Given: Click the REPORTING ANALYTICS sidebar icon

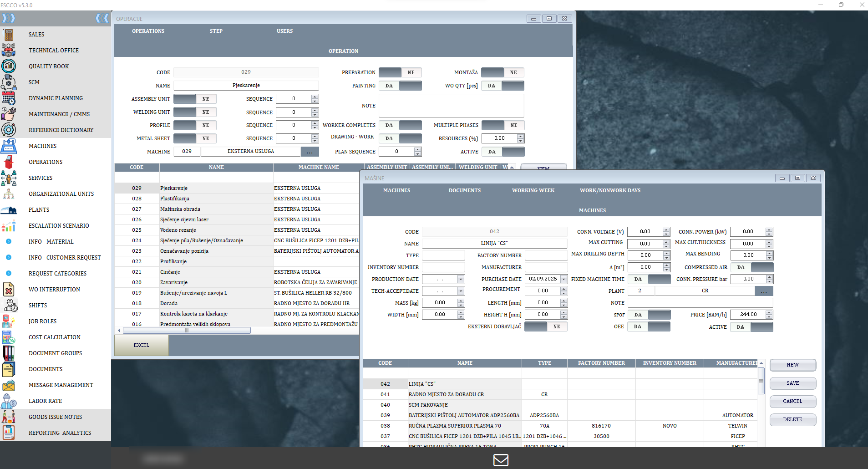Looking at the screenshot, I should [9, 433].
